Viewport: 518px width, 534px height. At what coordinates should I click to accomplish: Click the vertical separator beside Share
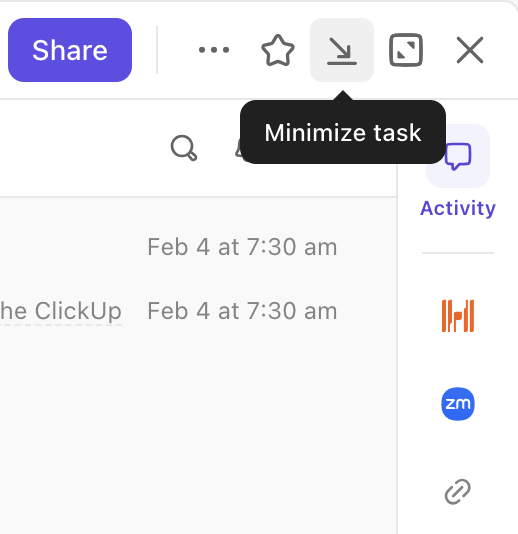(157, 50)
